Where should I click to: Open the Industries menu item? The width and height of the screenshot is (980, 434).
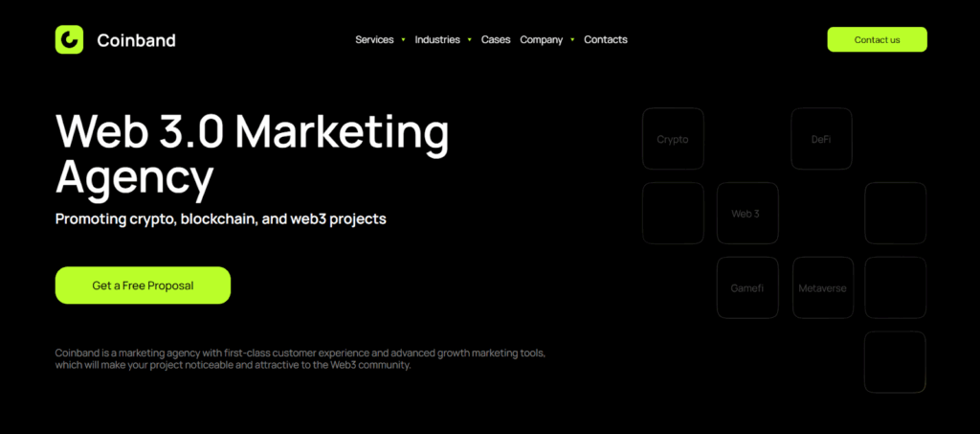tap(437, 39)
